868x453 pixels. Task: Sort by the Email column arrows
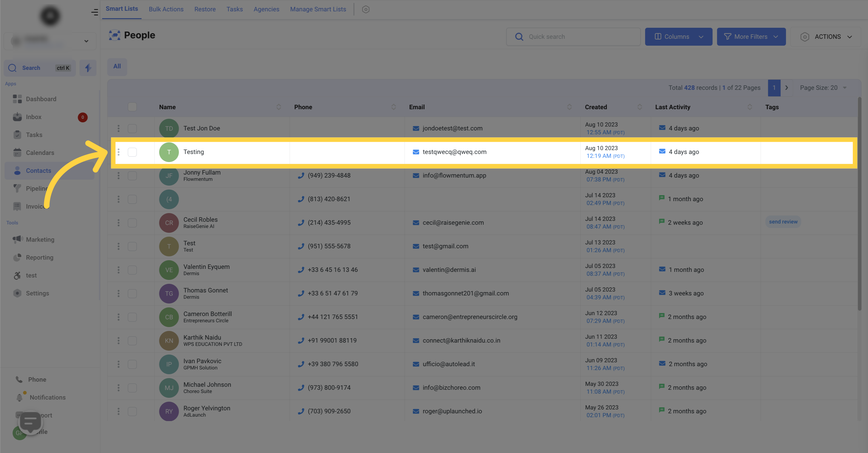point(569,107)
